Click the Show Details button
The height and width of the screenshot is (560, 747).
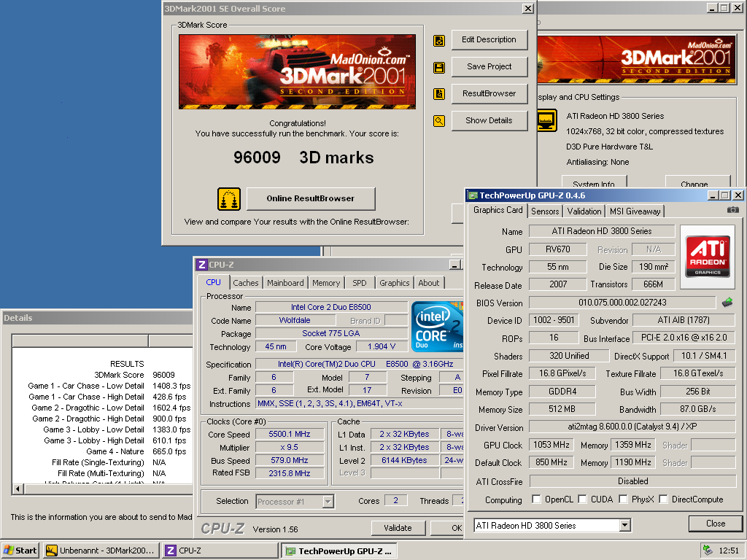click(x=489, y=120)
